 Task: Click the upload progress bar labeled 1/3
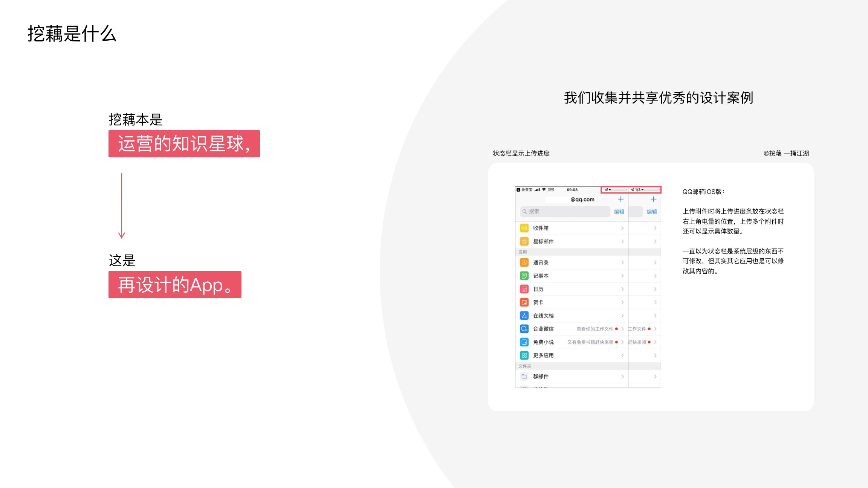point(651,190)
